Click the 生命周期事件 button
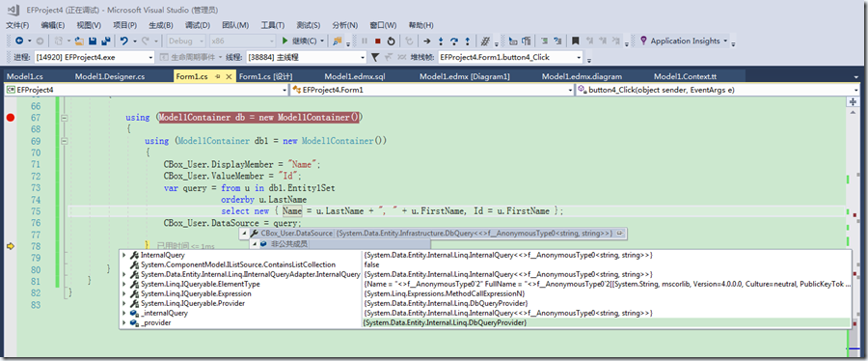Screen dimensions: 868x361 [x=190, y=57]
